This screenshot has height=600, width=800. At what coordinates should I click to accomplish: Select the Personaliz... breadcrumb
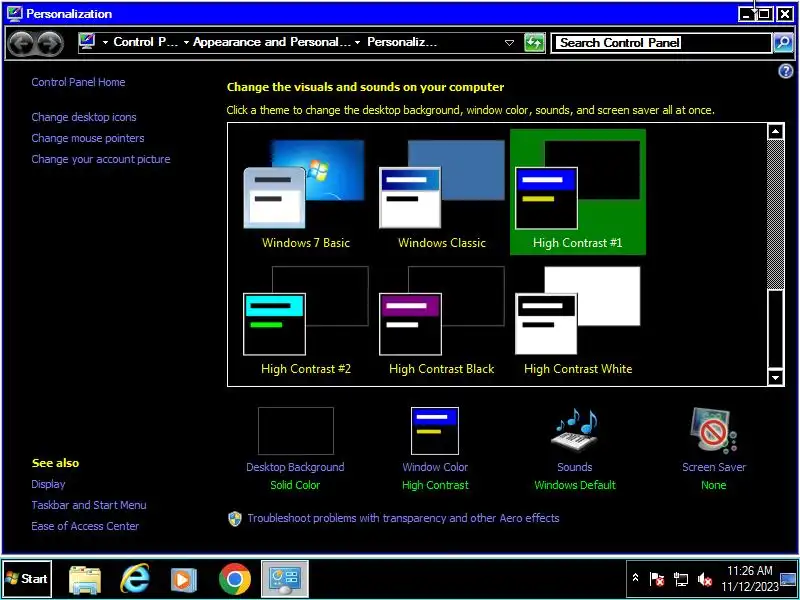tap(402, 42)
